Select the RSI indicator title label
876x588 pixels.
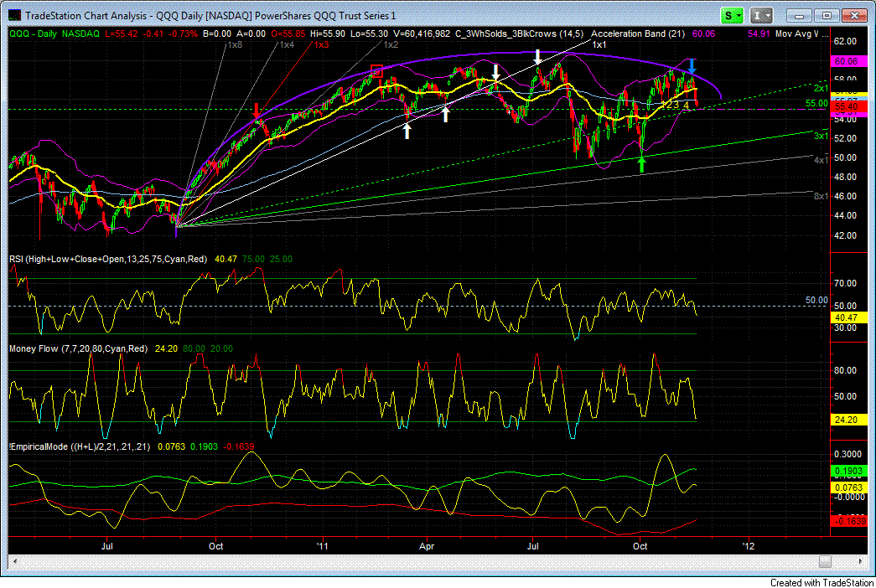tap(108, 259)
